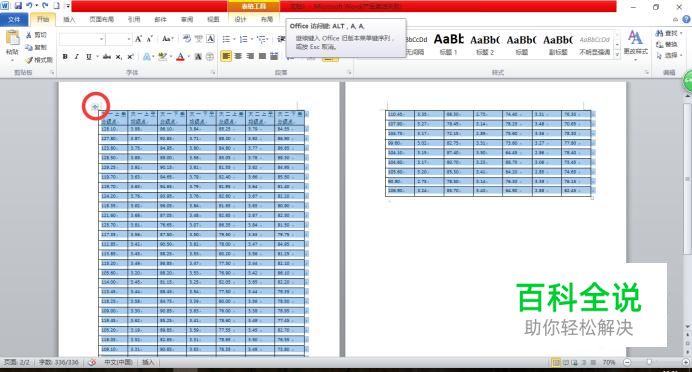Click the Text Highlight Color button

coord(163,56)
